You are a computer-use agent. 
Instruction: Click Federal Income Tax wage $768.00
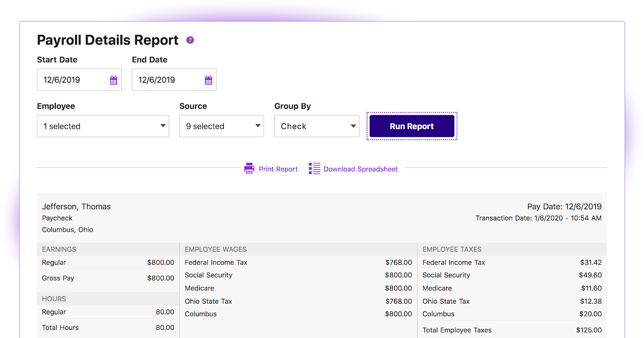(x=399, y=262)
